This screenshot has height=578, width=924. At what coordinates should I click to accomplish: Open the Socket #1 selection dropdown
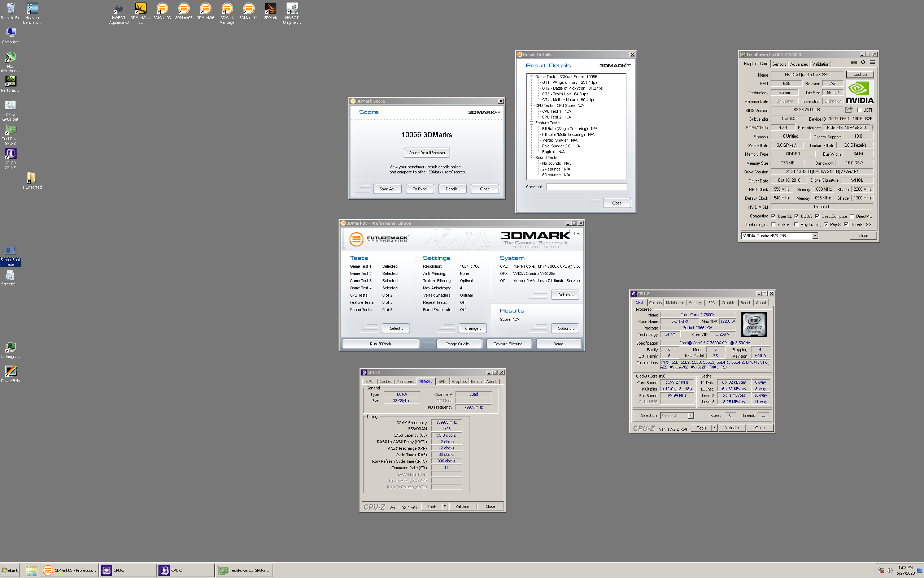pos(677,415)
